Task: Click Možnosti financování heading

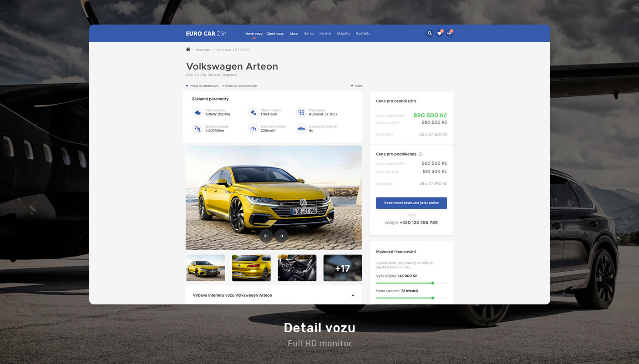Action: [x=396, y=252]
